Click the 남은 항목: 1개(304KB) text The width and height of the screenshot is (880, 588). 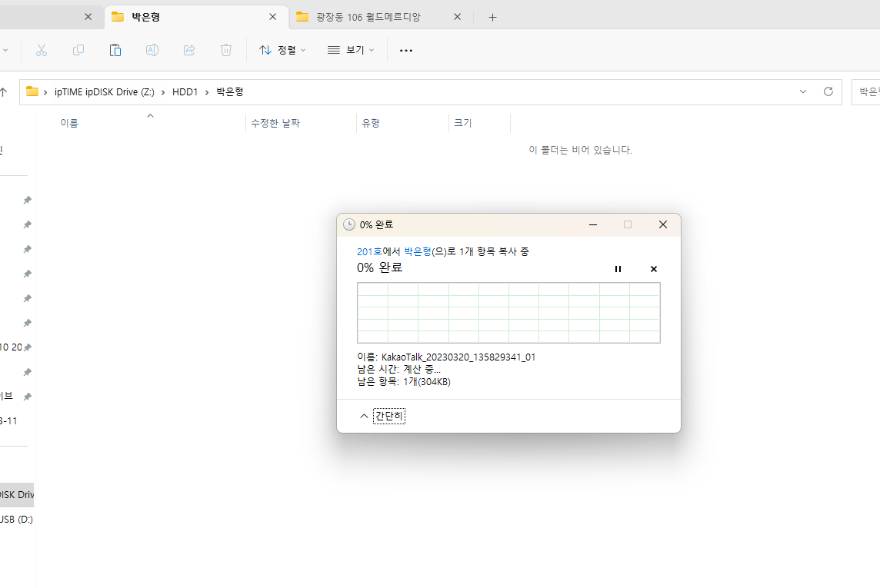pos(404,382)
